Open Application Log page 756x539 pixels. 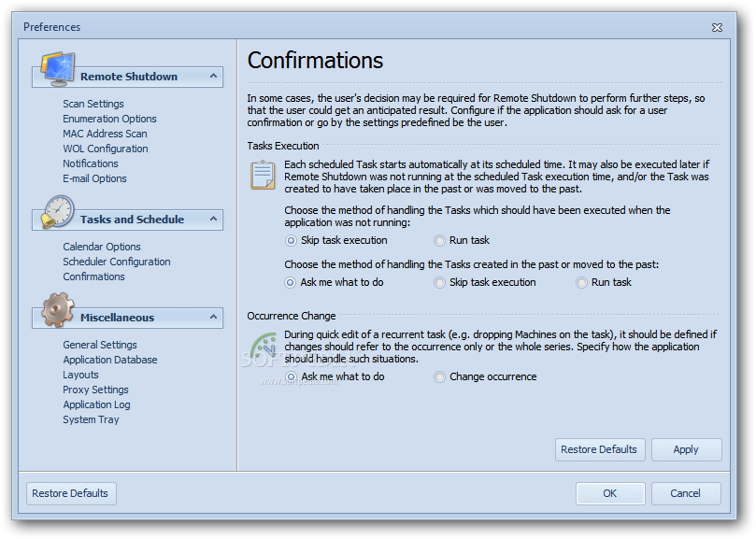coord(96,404)
